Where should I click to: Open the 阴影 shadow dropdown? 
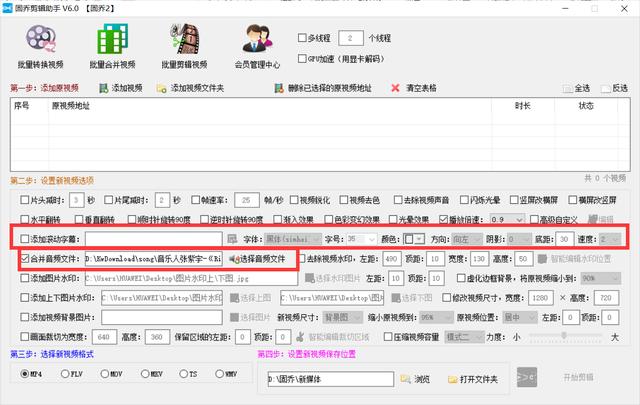point(519,239)
